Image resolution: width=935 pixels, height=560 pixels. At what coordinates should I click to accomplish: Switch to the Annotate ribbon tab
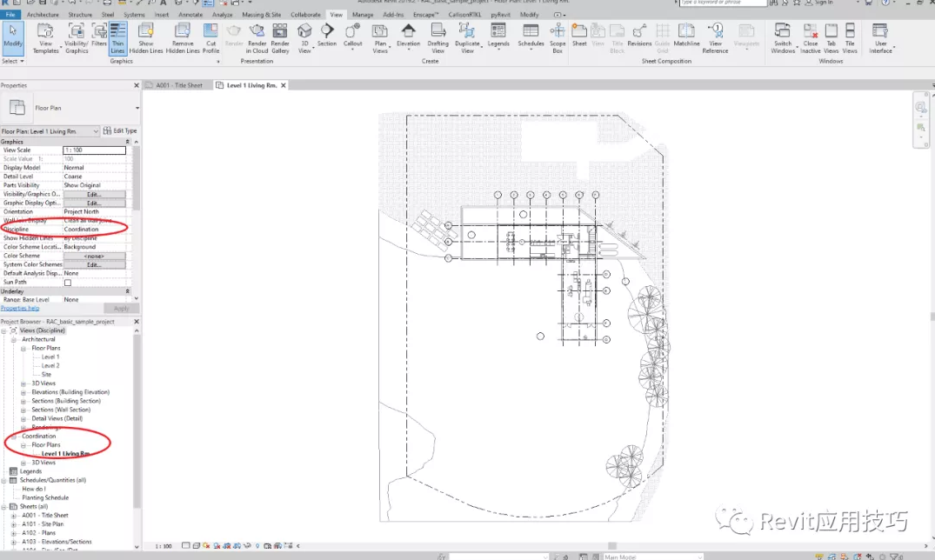(190, 15)
